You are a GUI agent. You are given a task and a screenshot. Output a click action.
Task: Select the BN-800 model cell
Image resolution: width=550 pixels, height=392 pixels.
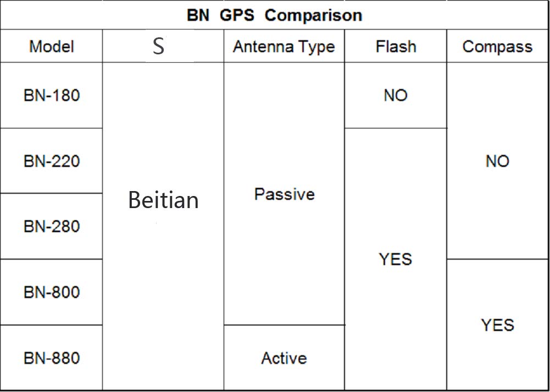(52, 292)
